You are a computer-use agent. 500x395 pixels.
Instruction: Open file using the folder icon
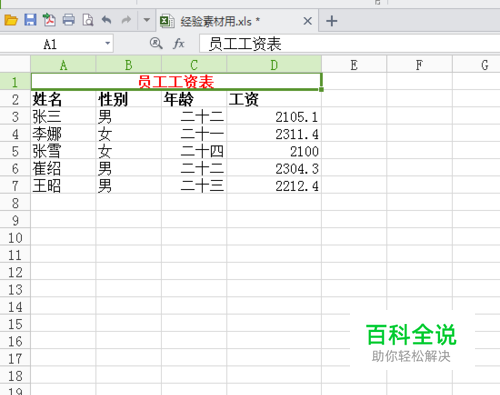(x=11, y=20)
